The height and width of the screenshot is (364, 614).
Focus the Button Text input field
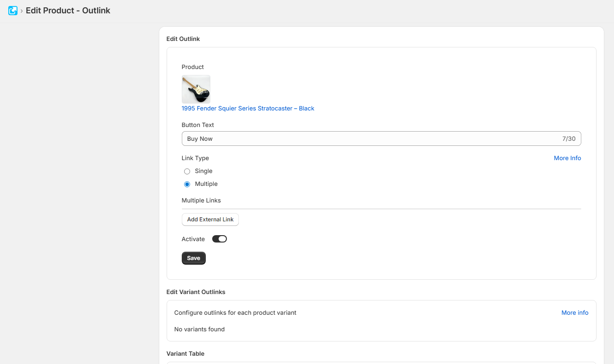click(x=381, y=139)
